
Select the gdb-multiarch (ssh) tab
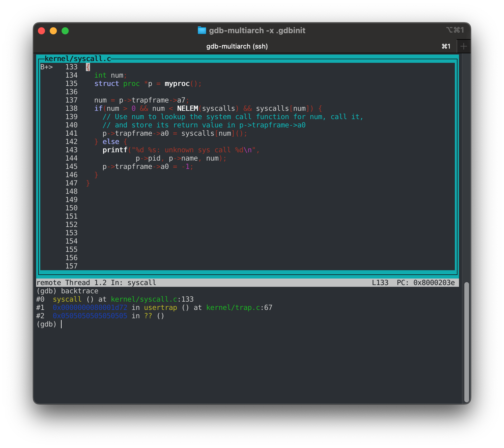(x=237, y=46)
